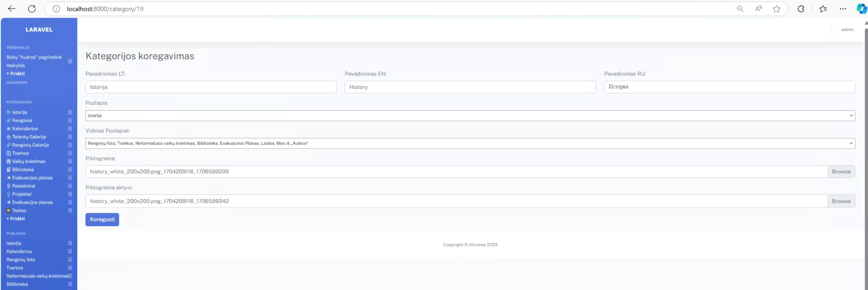Screen dimensions: 868x290
Task: Add page to favorites with star icon
Action: [776, 9]
